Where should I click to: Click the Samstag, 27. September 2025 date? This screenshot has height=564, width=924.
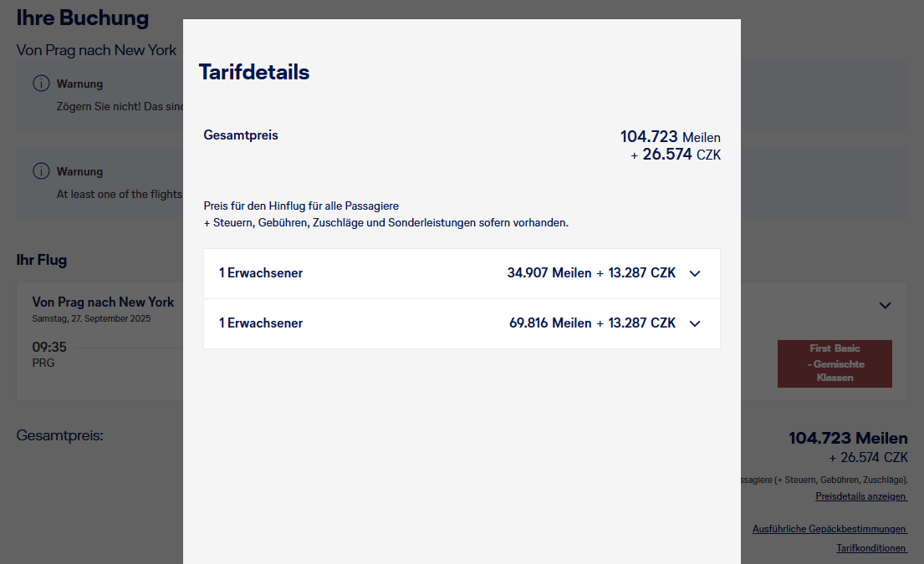(92, 318)
